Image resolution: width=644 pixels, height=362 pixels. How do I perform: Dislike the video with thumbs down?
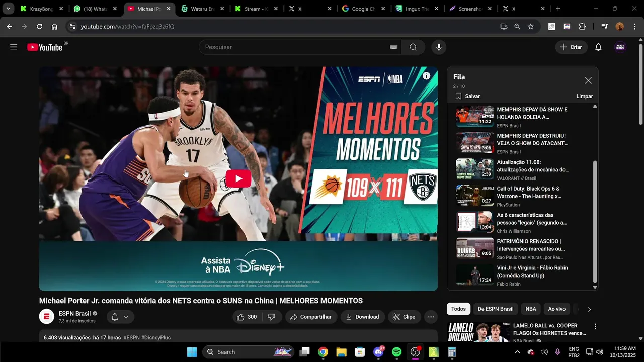[271, 317]
